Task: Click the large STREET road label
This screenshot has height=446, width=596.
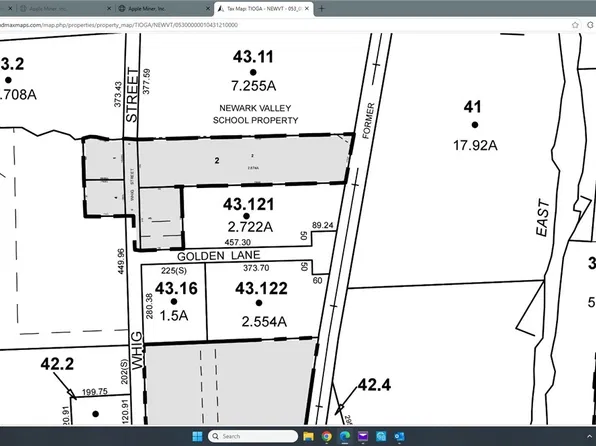Action: point(132,95)
